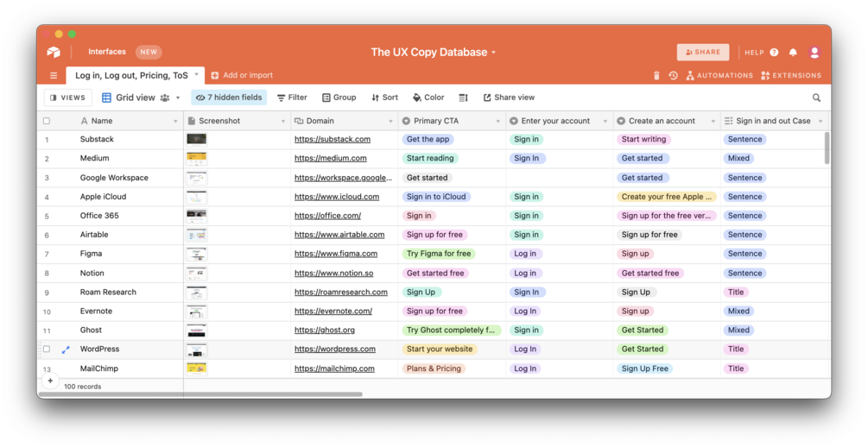Select Notion's Get started free Primary CTA cell
868x447 pixels.
coord(453,273)
